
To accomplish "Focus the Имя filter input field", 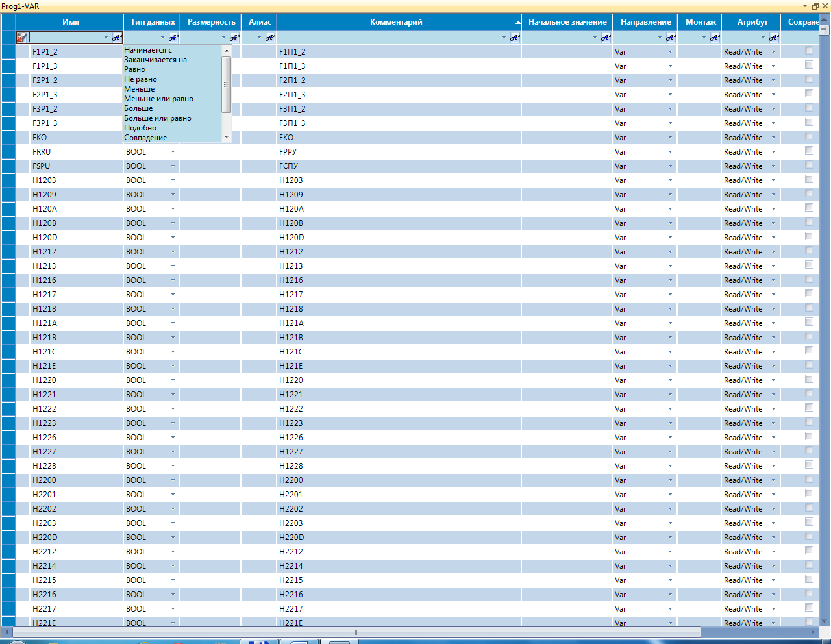I will [65, 38].
